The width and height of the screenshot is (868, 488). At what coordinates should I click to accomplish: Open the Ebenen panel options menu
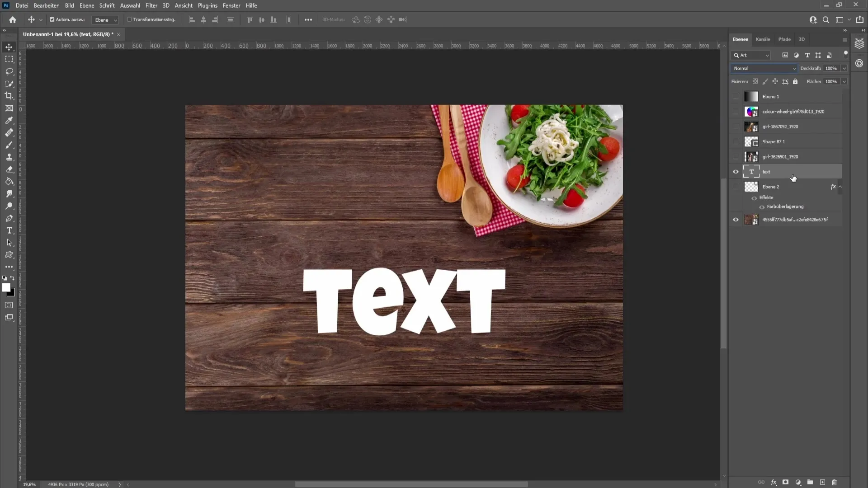pyautogui.click(x=844, y=39)
